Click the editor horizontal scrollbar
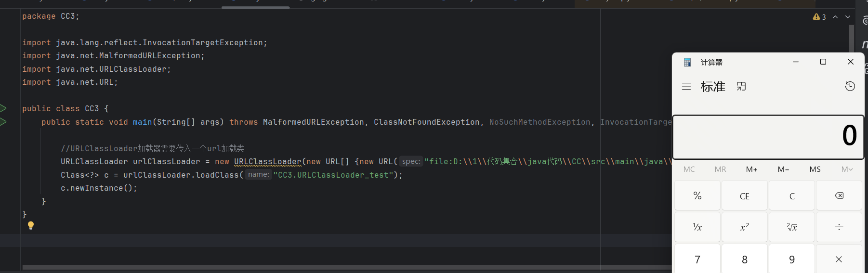The width and height of the screenshot is (868, 273). (337, 267)
